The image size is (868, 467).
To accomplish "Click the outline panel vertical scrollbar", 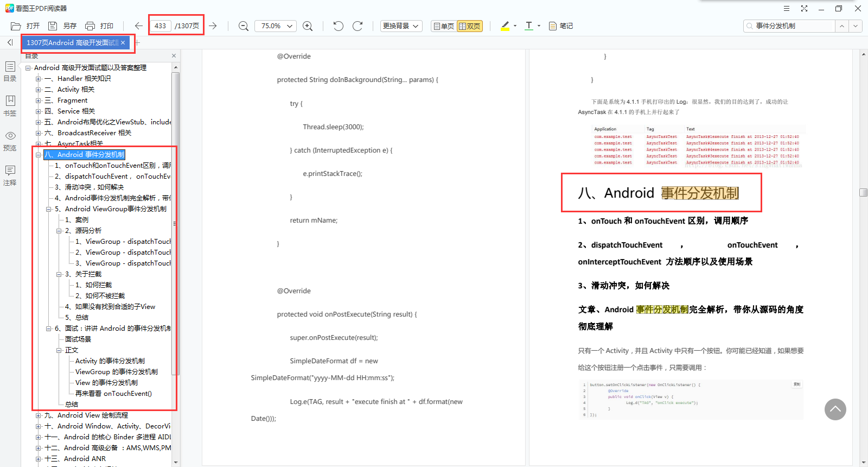I will (175, 223).
